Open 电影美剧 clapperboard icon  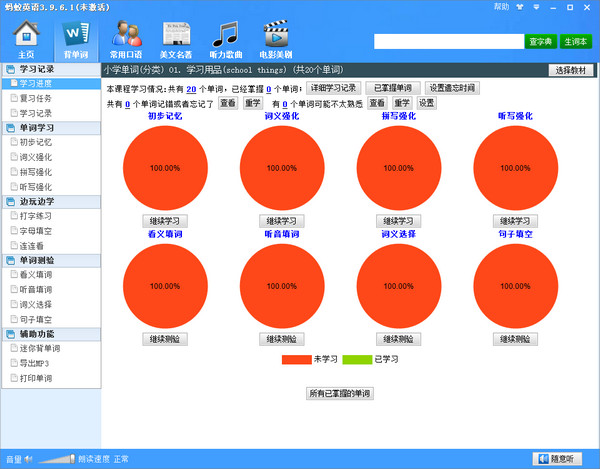pos(276,39)
